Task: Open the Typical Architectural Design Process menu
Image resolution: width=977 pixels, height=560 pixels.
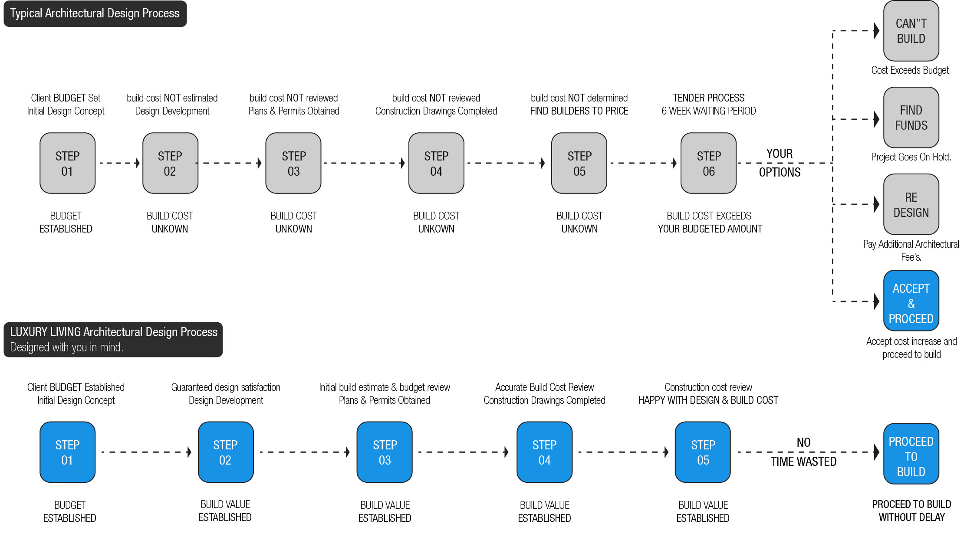Action: point(97,13)
